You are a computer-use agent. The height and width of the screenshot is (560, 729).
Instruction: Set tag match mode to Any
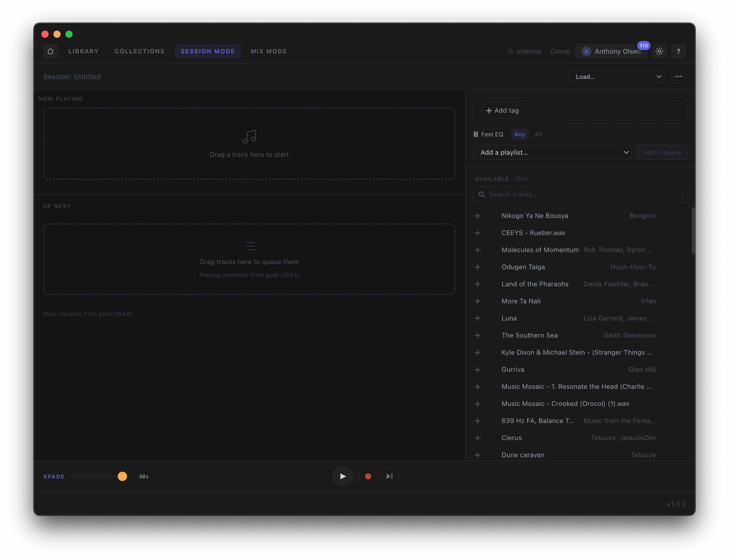[x=519, y=134]
